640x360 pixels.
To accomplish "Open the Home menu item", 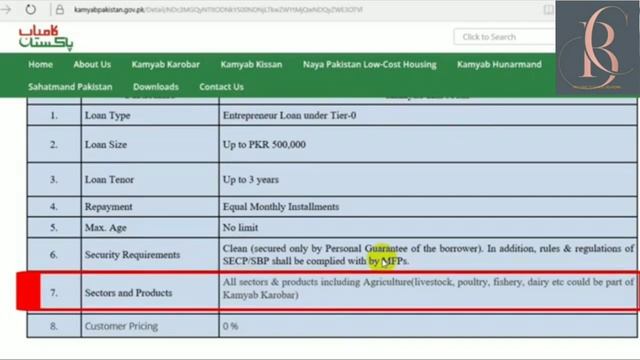I will (40, 64).
